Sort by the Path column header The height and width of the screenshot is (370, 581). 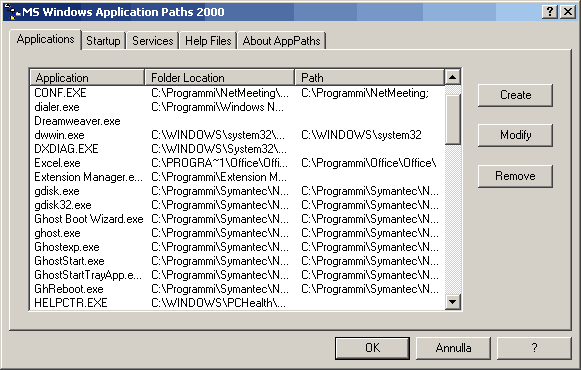[369, 78]
